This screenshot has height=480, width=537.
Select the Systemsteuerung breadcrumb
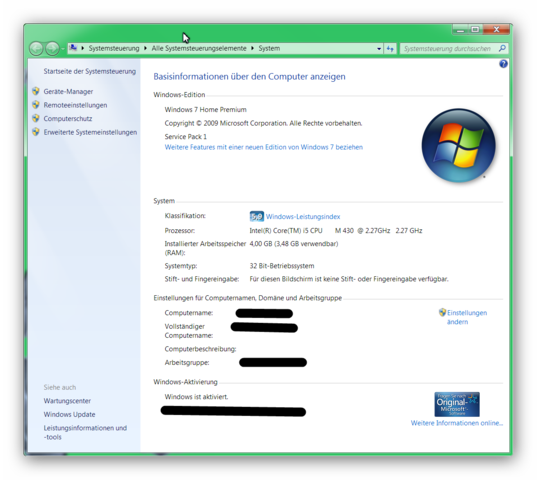coord(114,48)
